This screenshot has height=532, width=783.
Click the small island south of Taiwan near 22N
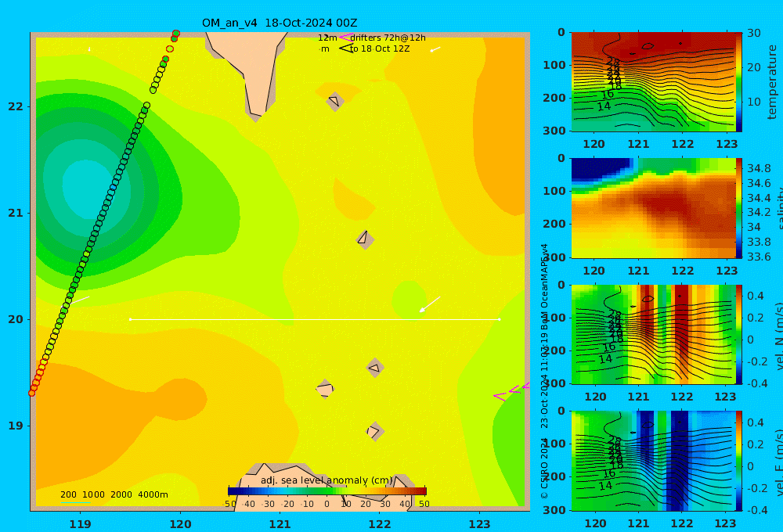coord(335,101)
